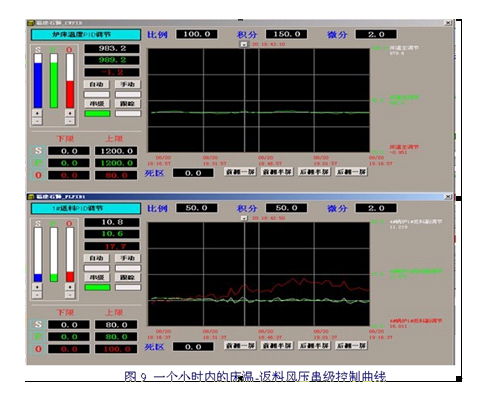494x405 pixels.
Task: Click 后翻半屏 under the upper trend chart
Action: tap(314, 172)
